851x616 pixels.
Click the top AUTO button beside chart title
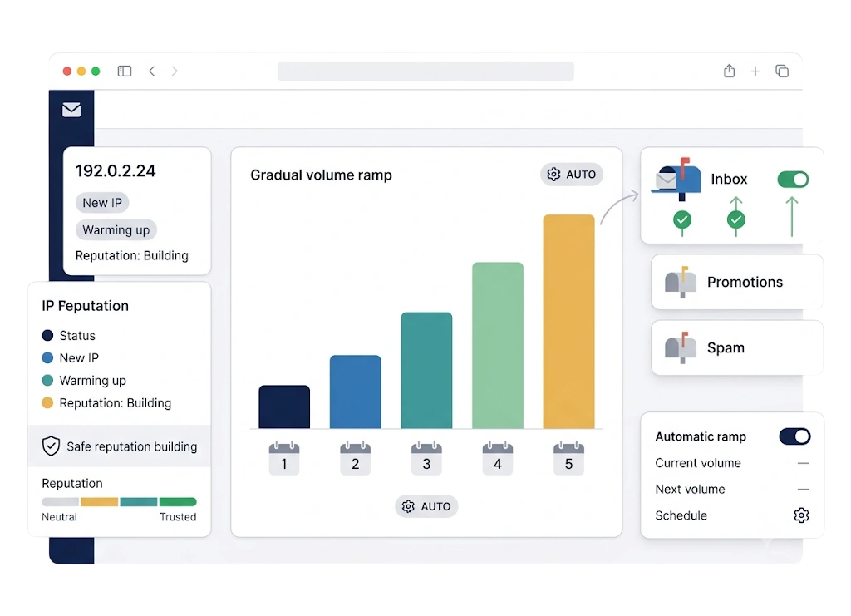pos(572,175)
